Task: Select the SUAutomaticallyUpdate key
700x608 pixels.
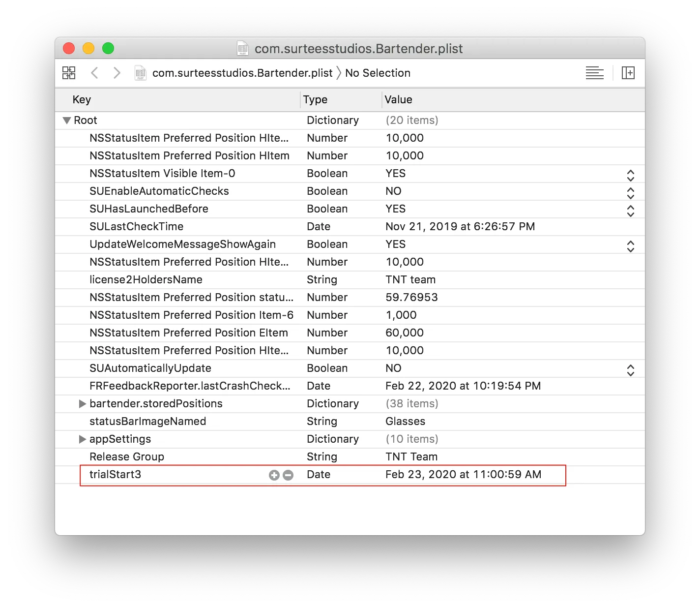Action: 150,368
